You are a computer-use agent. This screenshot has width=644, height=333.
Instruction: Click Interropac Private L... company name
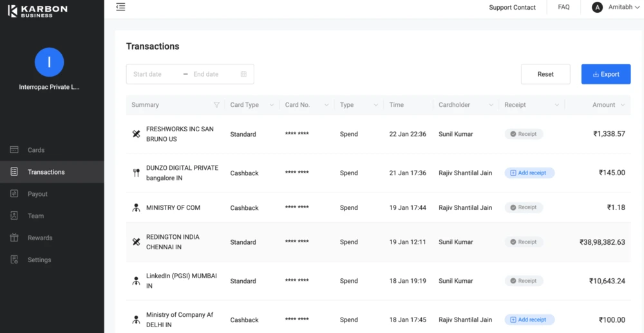click(x=50, y=87)
